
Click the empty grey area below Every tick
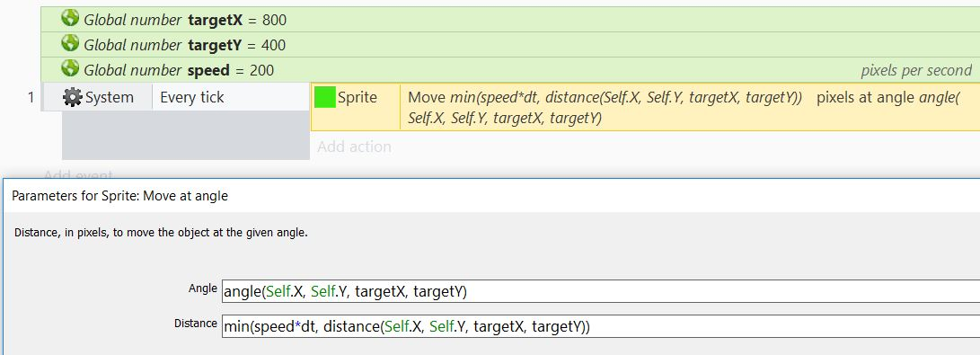[186, 135]
